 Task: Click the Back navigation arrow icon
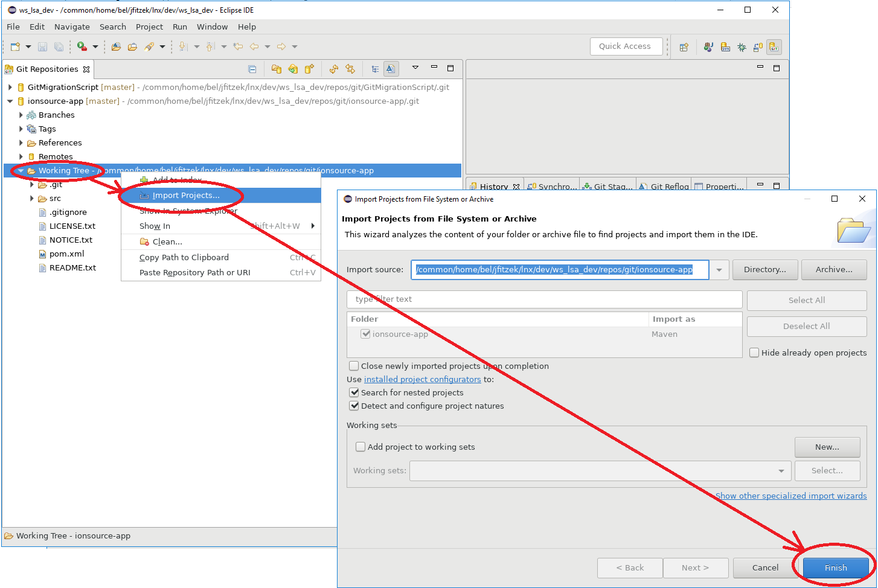254,46
